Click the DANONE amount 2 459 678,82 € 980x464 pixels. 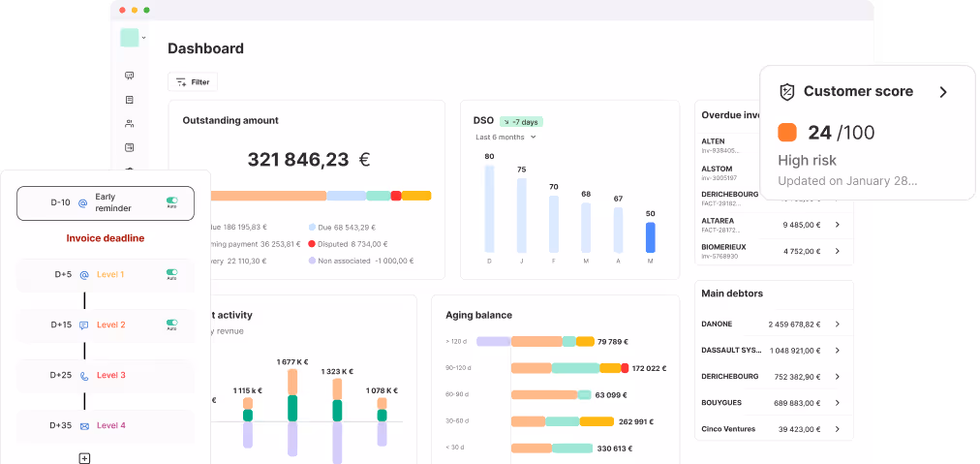pos(794,325)
